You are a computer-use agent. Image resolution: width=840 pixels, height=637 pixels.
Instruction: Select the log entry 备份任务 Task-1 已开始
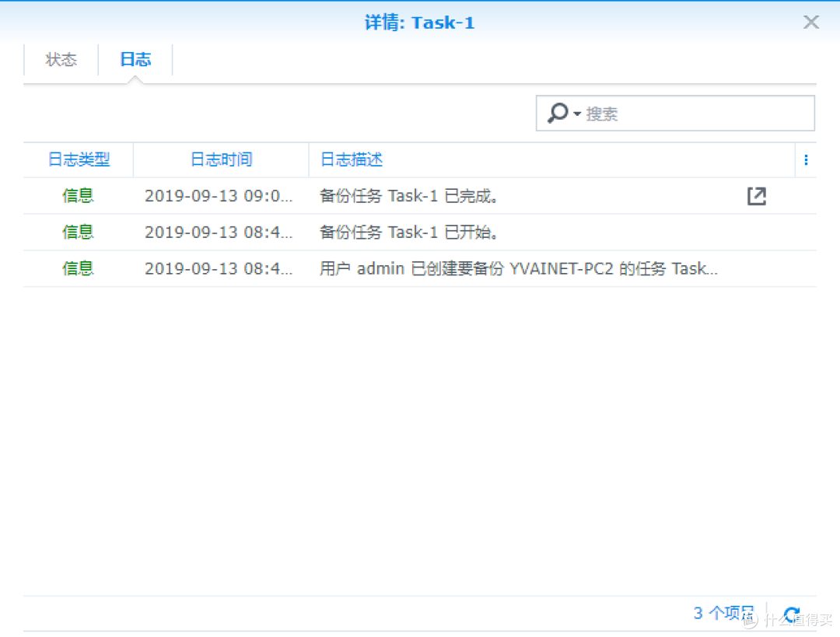(409, 232)
